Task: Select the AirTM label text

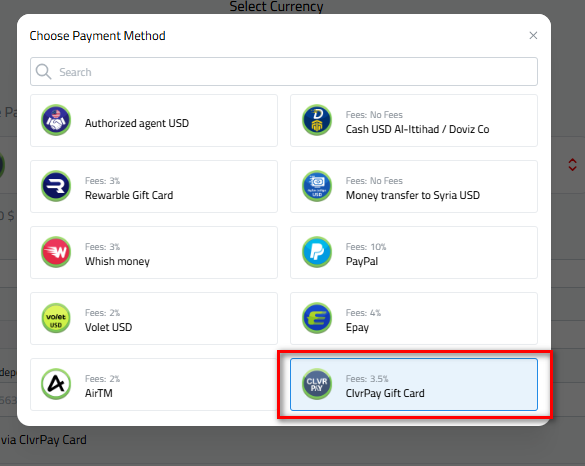Action: 98,393
